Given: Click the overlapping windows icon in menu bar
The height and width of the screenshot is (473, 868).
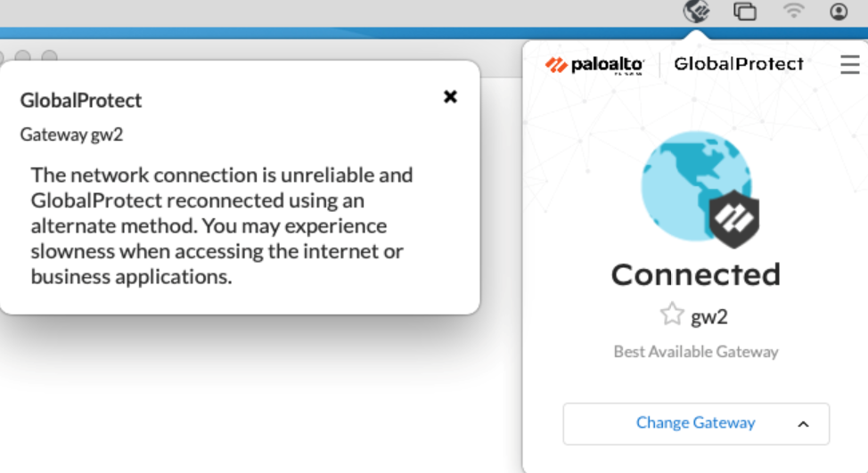Looking at the screenshot, I should click(x=744, y=12).
